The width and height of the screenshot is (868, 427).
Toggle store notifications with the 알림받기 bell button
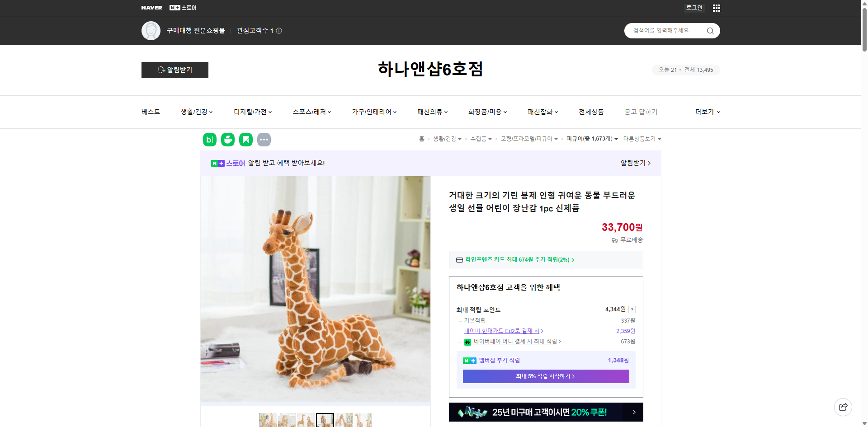(x=175, y=70)
